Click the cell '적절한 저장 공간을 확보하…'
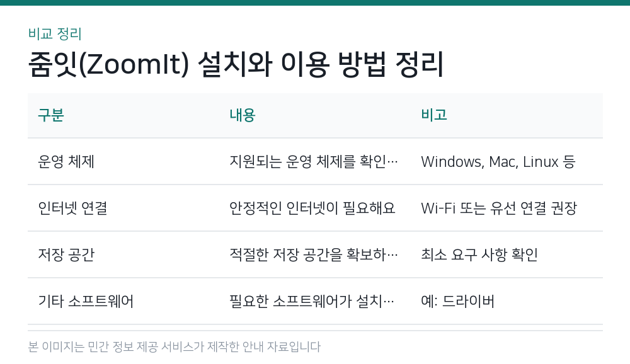 [x=315, y=254]
